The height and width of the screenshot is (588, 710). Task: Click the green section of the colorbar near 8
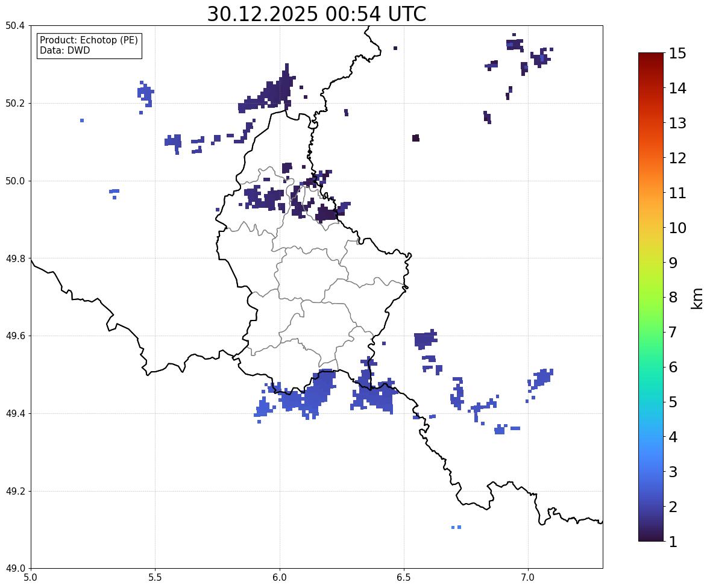[651, 298]
